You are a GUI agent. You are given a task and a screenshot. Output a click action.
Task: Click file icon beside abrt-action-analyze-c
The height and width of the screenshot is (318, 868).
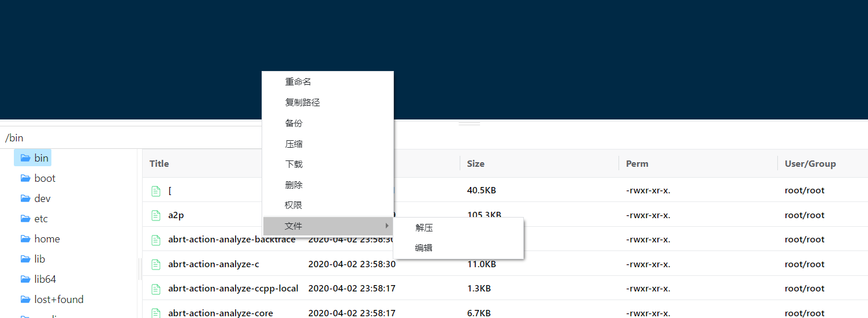pos(155,264)
